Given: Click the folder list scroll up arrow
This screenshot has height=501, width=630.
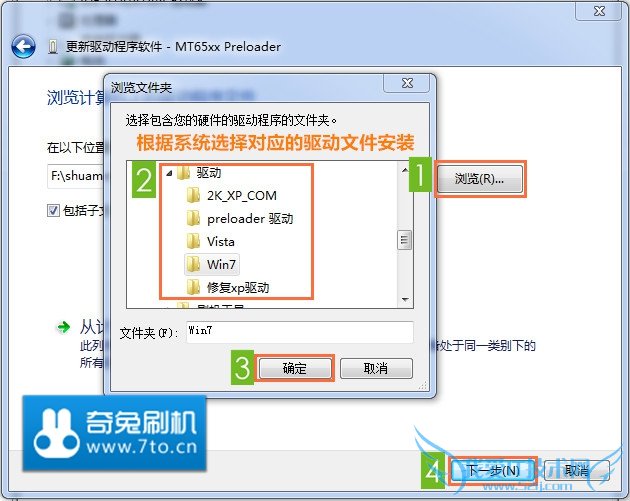Looking at the screenshot, I should [x=405, y=170].
